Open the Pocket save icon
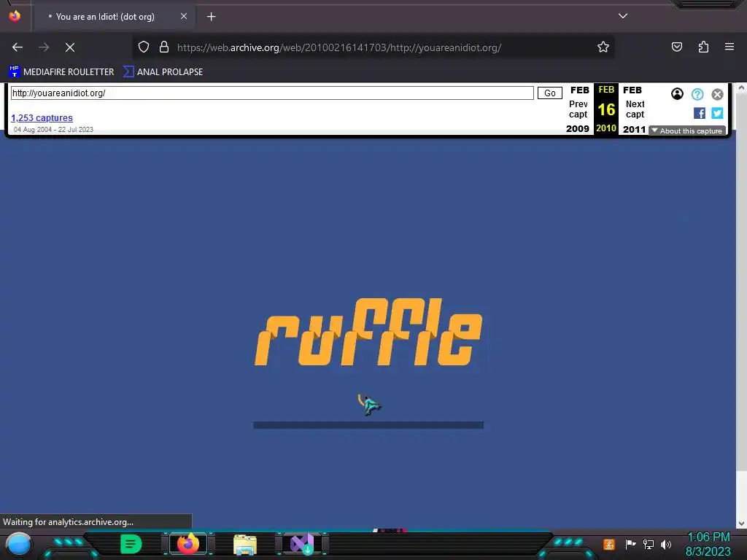Screen dimensions: 747x560 click(x=676, y=47)
